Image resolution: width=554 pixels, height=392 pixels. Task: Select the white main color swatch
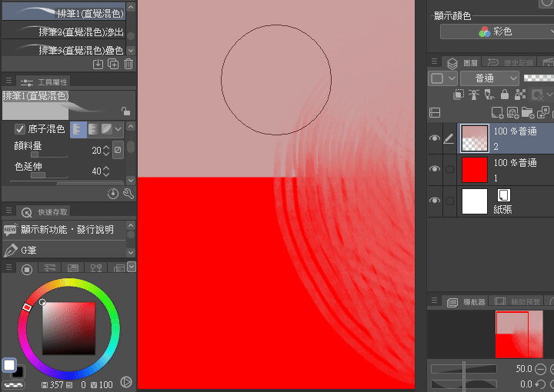coord(9,365)
